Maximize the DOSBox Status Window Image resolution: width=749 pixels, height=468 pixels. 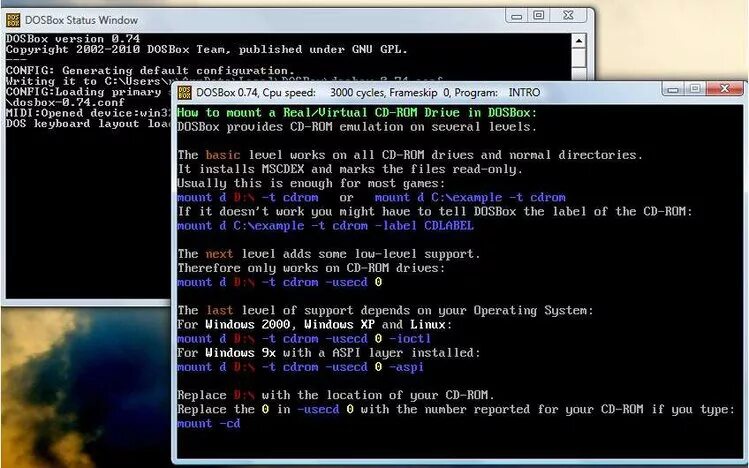click(x=539, y=15)
